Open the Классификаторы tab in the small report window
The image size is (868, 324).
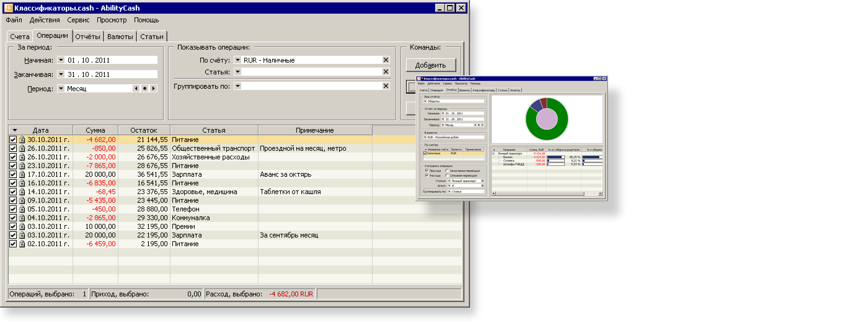pyautogui.click(x=484, y=90)
